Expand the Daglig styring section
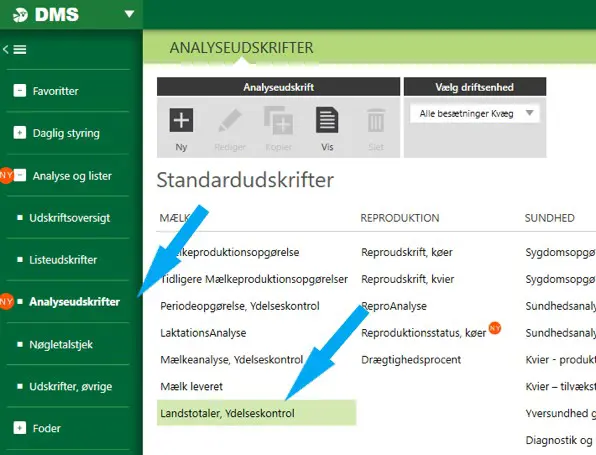 (20, 133)
